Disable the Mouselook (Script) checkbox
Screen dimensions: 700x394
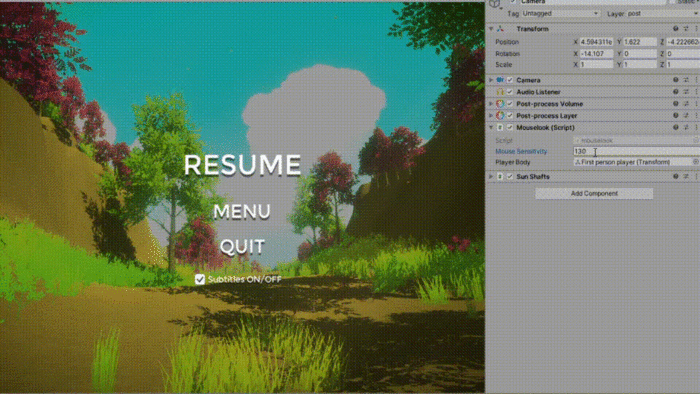510,128
